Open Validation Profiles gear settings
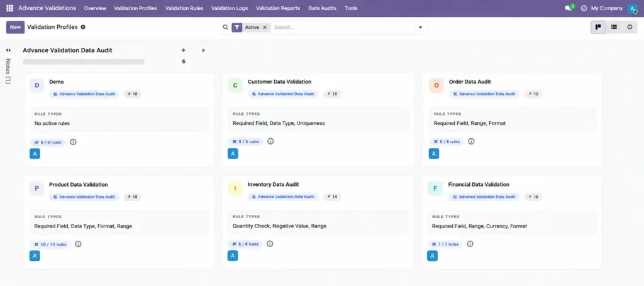The height and width of the screenshot is (286, 644). pos(83,27)
